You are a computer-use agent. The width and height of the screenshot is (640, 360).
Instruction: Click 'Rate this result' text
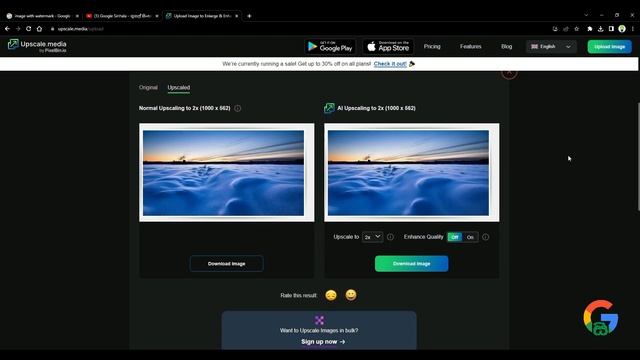coord(298,295)
